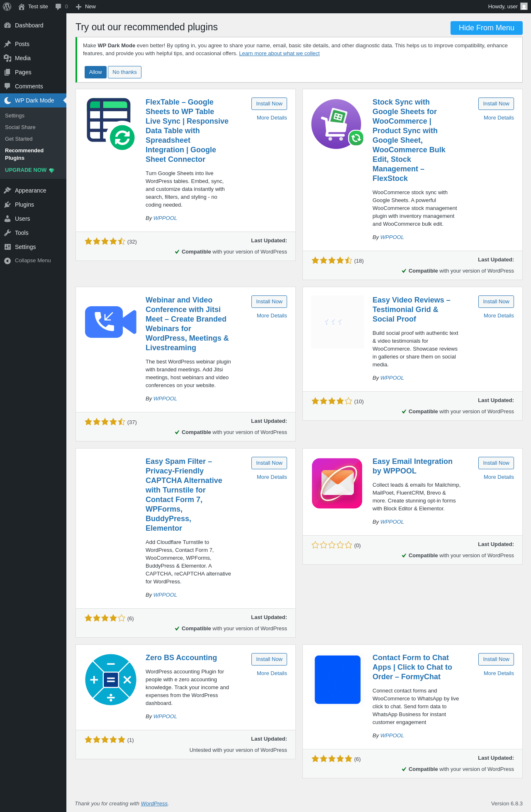Click the Allow opt-in button
Viewport: 531px width, 812px height.
tap(95, 72)
